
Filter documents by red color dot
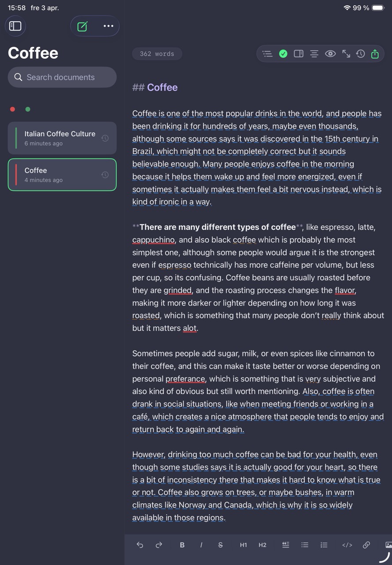(x=13, y=109)
